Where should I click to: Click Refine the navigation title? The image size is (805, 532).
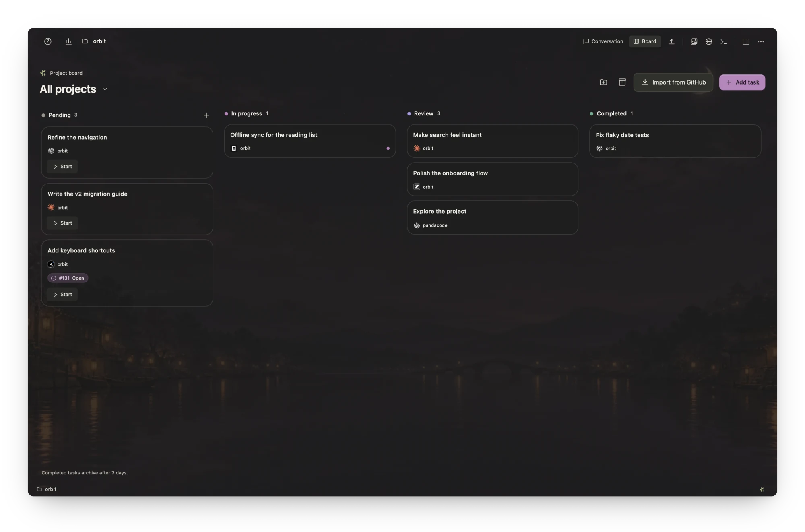77,138
